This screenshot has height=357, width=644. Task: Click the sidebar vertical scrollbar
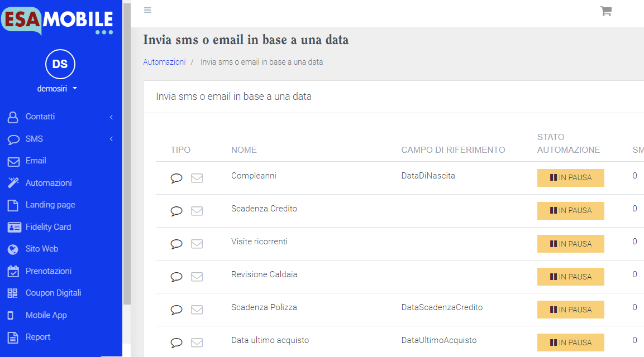click(127, 154)
